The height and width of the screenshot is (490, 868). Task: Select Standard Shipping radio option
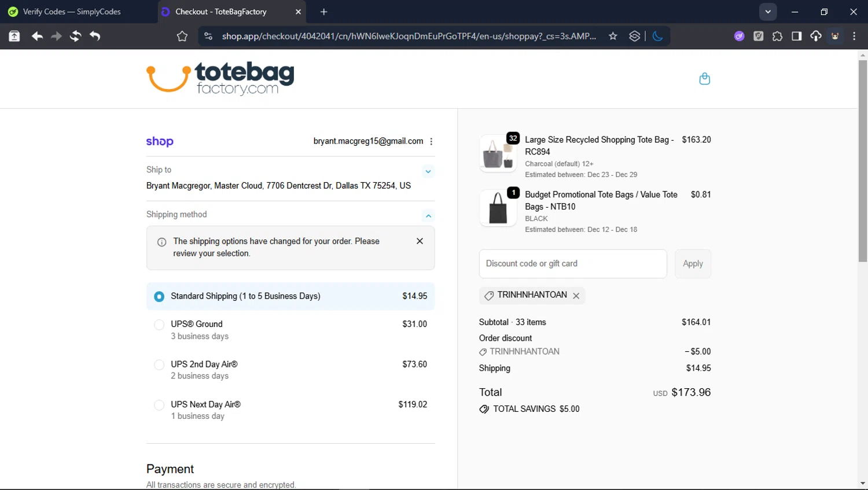point(159,297)
